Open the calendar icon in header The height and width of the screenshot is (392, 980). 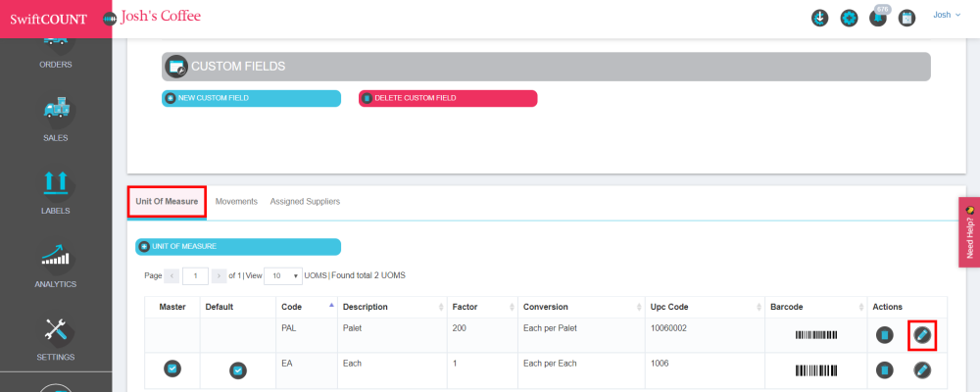[906, 18]
